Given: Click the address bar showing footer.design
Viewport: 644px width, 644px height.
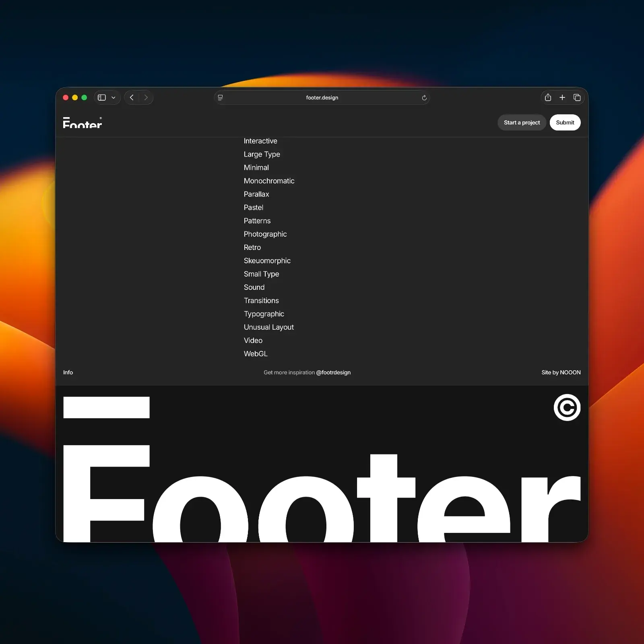Looking at the screenshot, I should pos(322,97).
